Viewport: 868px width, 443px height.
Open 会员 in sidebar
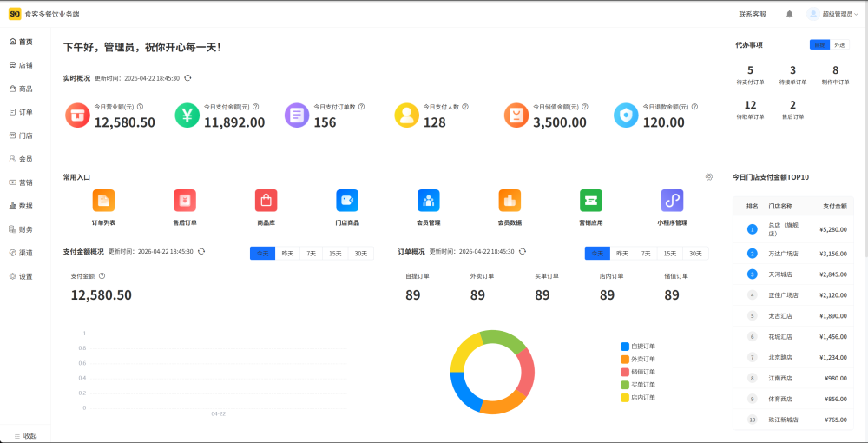[21, 159]
